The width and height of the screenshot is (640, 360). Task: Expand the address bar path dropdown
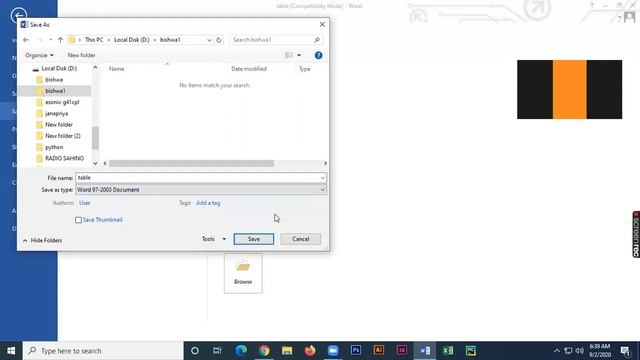coord(209,40)
